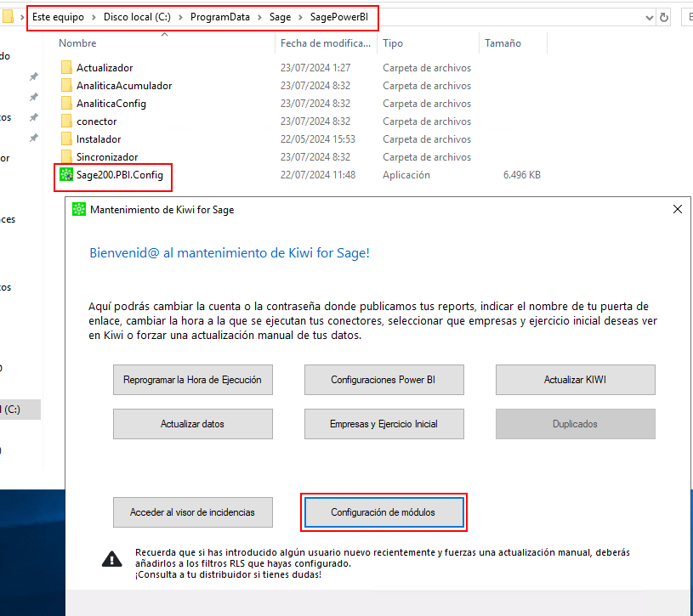Click the warning triangle icon
The width and height of the screenshot is (693, 616).
click(x=112, y=559)
